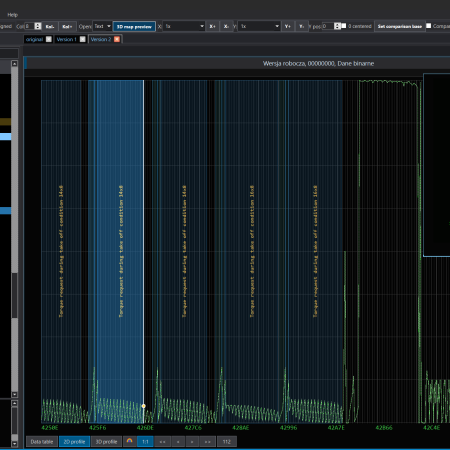Click Set comparison base button
Screen dimensions: 450x450
tap(400, 26)
